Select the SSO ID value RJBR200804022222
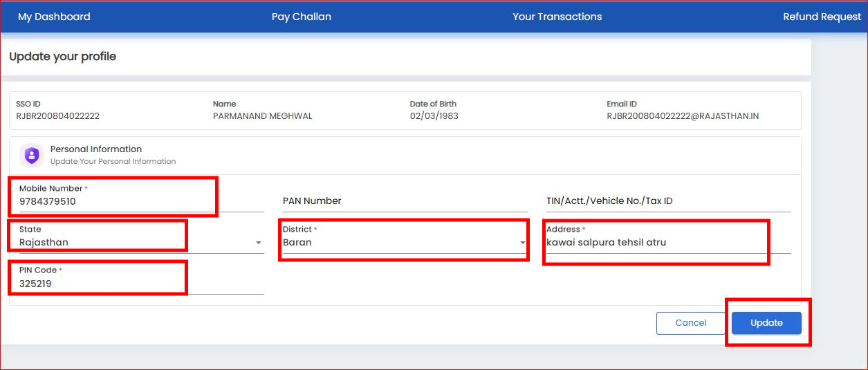868x370 pixels. (57, 116)
